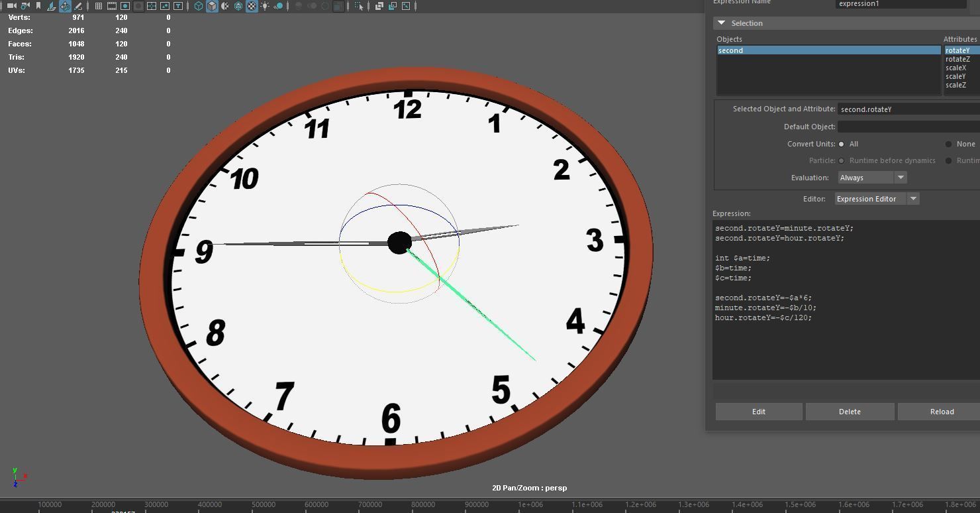This screenshot has height=513, width=980.
Task: Toggle the 2D Pan/Zoom icon
Action: pos(65,6)
